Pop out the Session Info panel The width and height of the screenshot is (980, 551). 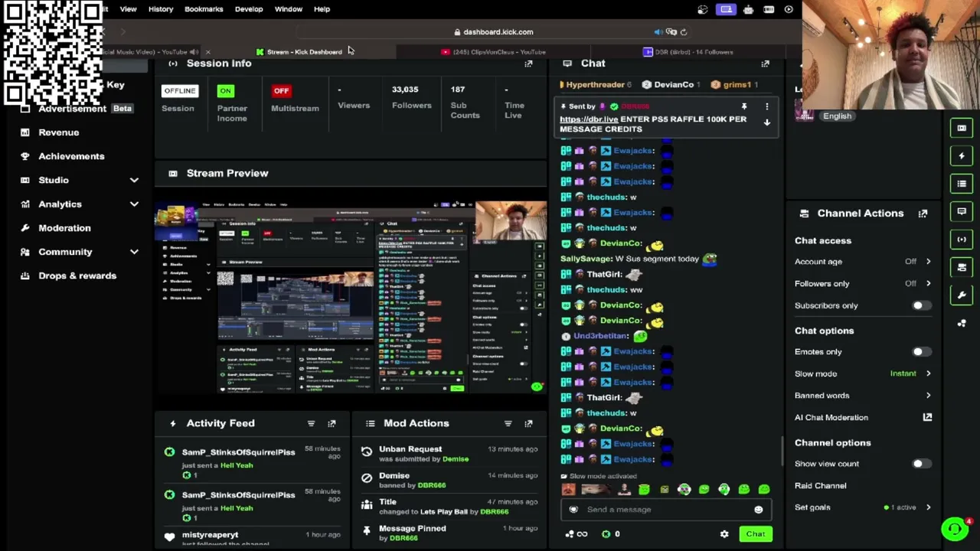pyautogui.click(x=528, y=64)
